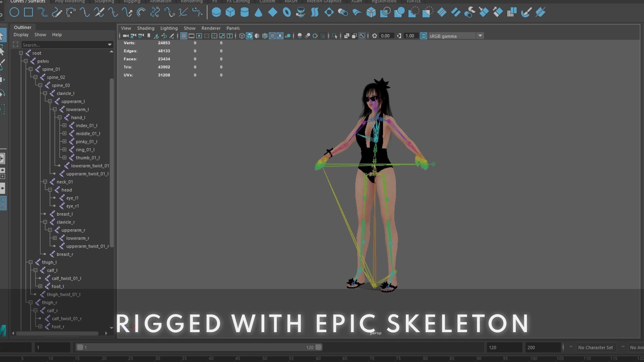Open the sRGB gamma view transform dropdown
The height and width of the screenshot is (362, 644).
click(x=480, y=36)
